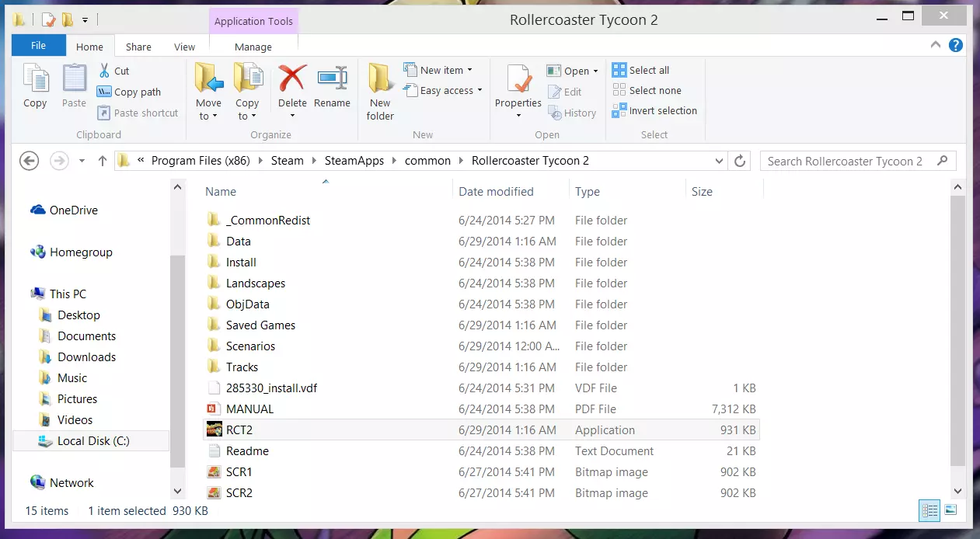Click Invert selection in ribbon

click(654, 111)
